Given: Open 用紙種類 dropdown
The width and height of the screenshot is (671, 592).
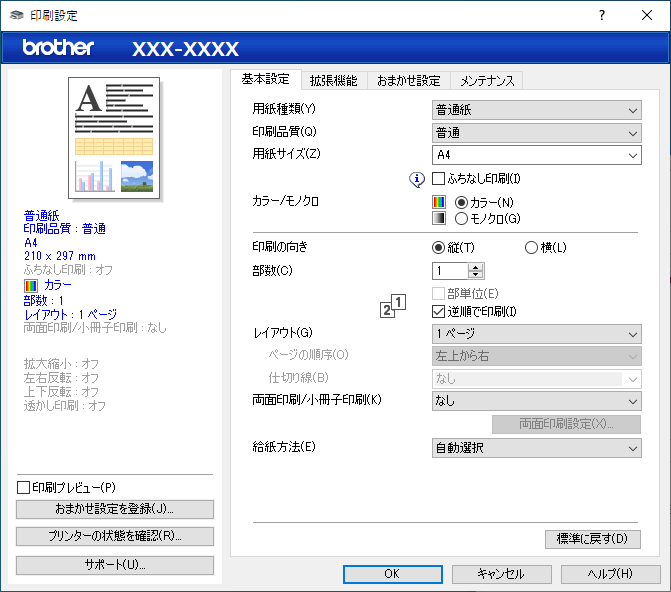Looking at the screenshot, I should tap(537, 110).
